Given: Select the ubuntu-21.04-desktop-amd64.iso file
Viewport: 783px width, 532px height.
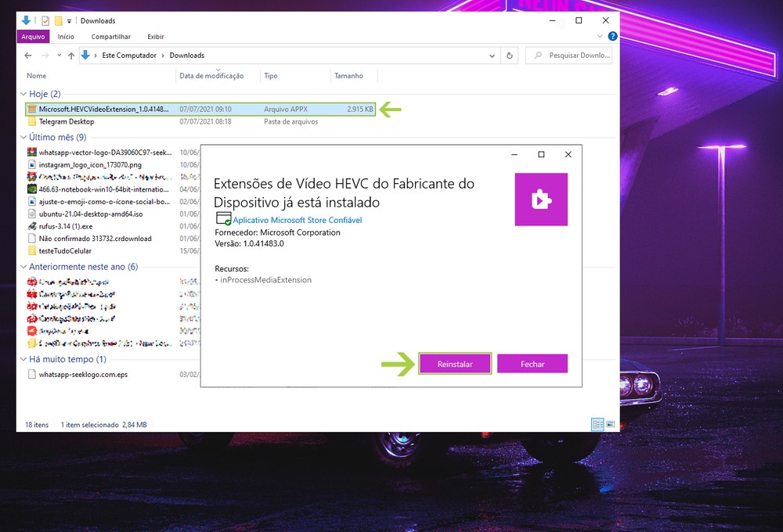Looking at the screenshot, I should pos(91,214).
